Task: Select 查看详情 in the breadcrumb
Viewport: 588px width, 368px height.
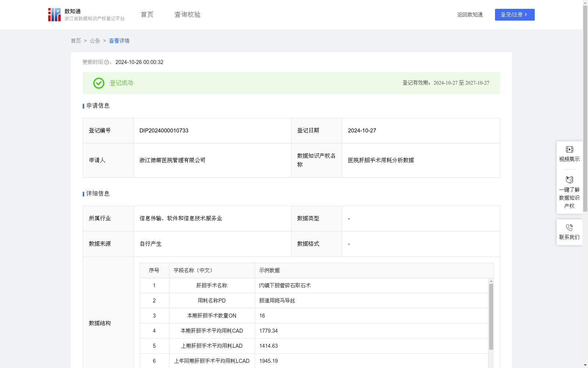Action: pyautogui.click(x=119, y=41)
